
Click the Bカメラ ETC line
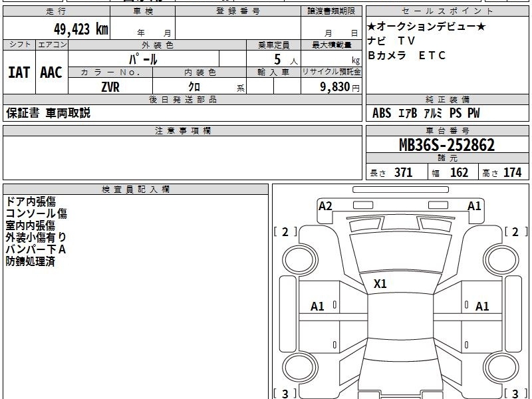(x=406, y=55)
